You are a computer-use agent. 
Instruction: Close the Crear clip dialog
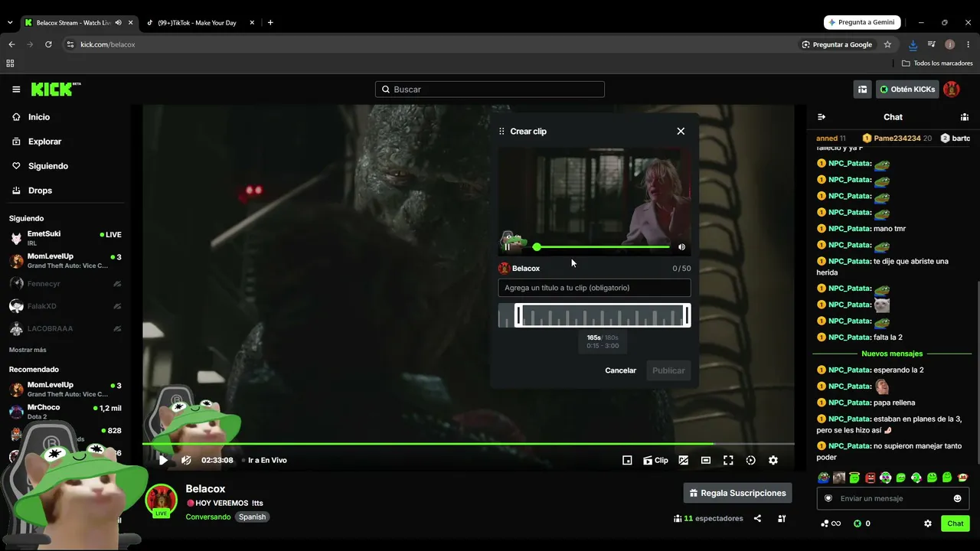[x=681, y=131]
